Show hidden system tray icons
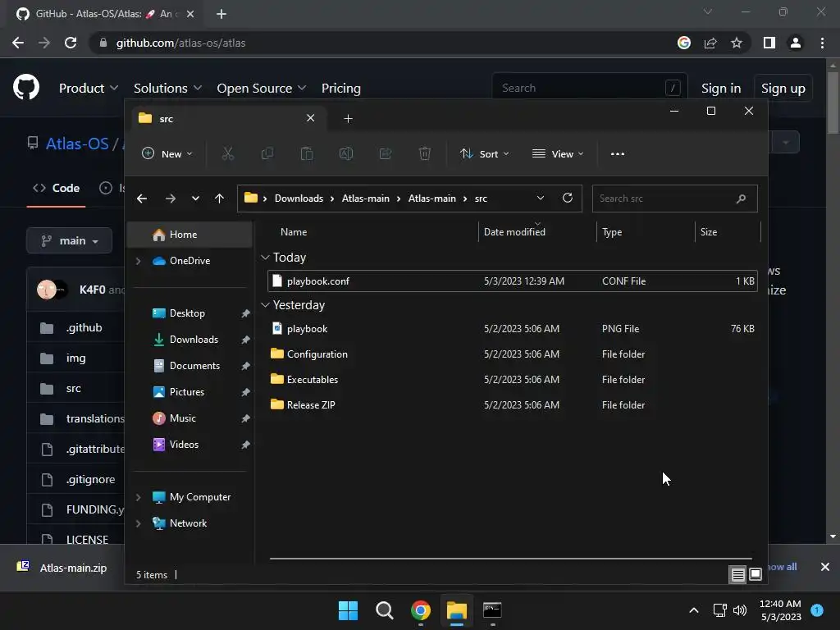This screenshot has height=630, width=840. (694, 610)
